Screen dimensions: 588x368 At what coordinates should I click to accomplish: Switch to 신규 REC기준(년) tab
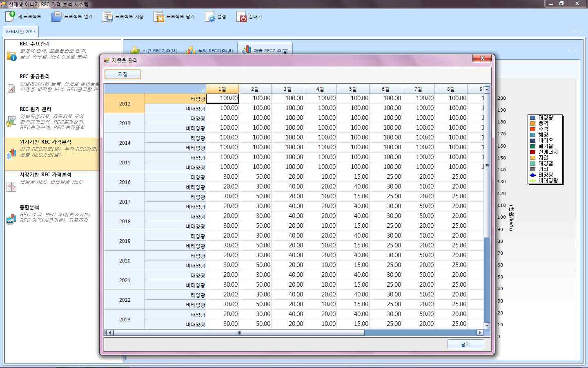click(x=154, y=51)
